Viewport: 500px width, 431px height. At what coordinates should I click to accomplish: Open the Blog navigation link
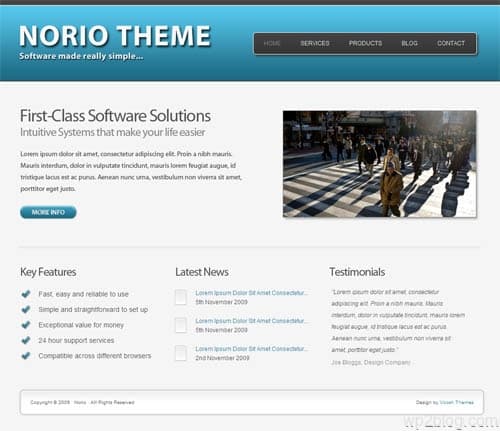click(x=409, y=43)
